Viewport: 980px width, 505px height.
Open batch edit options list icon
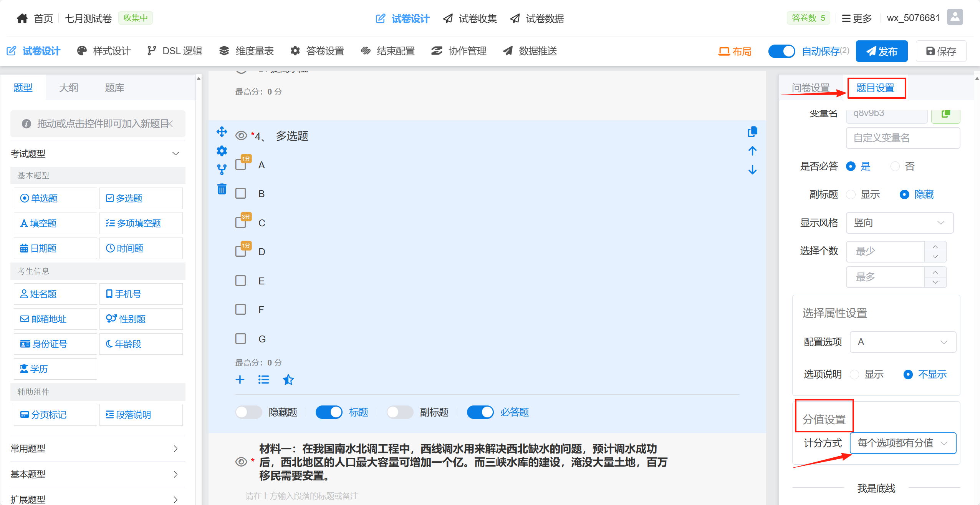pyautogui.click(x=263, y=380)
